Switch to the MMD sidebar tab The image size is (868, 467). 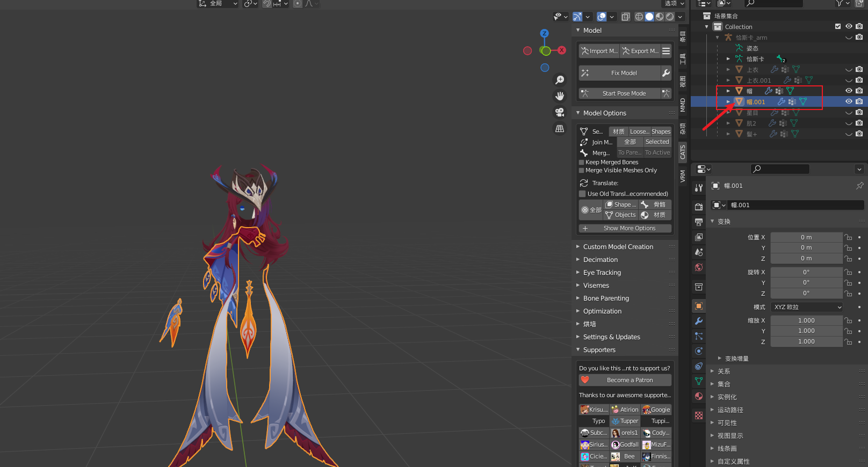683,105
